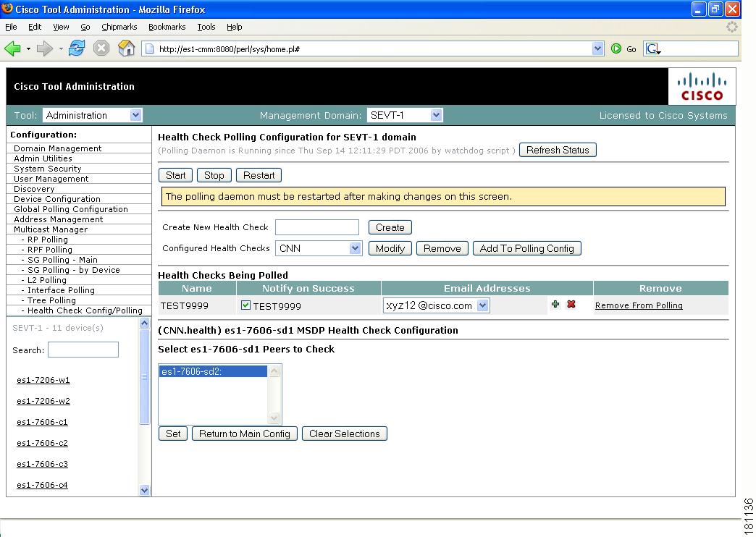Click the Refresh Status button
Screen dimensions: 756x537
tap(558, 150)
